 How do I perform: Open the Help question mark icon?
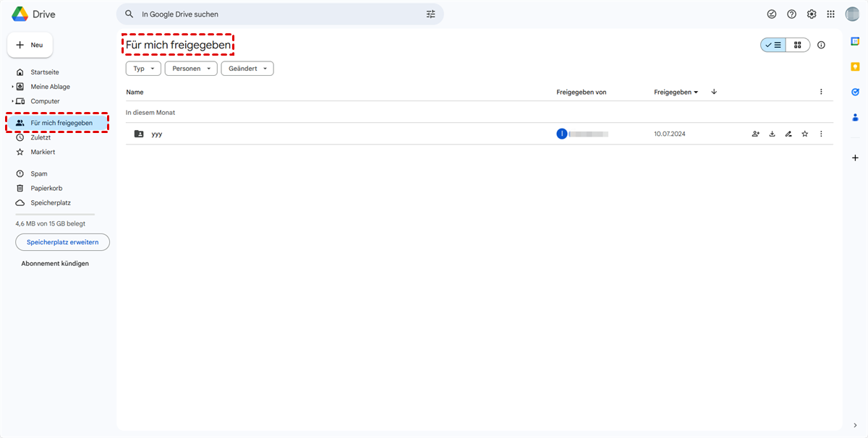[791, 14]
